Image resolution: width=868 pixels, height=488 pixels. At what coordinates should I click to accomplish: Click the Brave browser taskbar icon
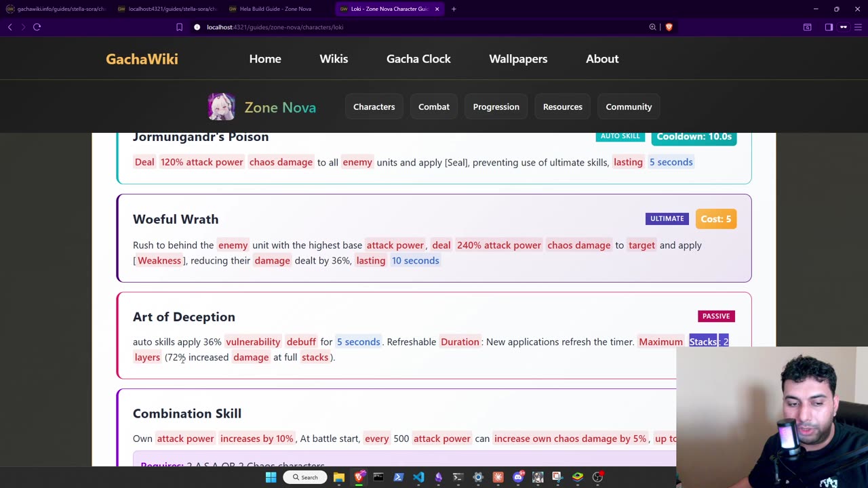coord(359,477)
